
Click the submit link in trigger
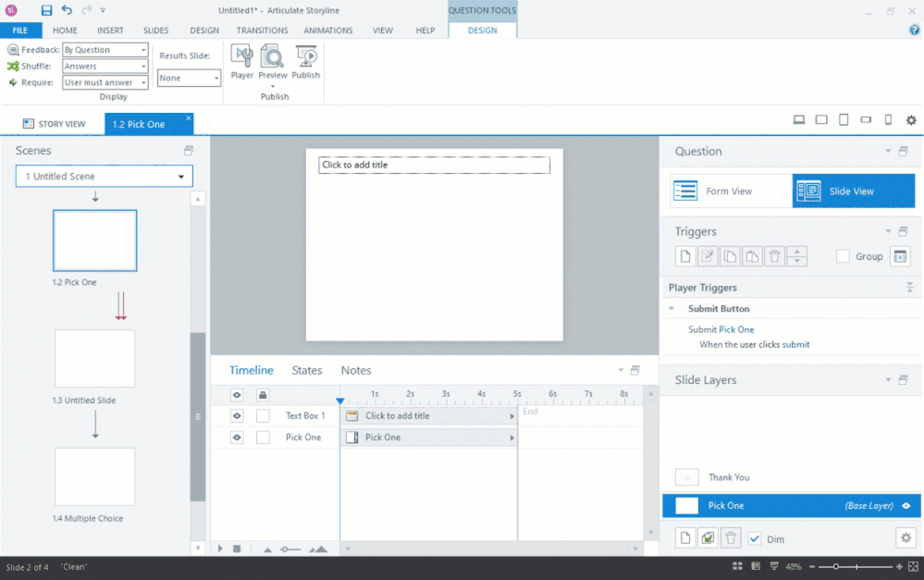pyautogui.click(x=795, y=344)
